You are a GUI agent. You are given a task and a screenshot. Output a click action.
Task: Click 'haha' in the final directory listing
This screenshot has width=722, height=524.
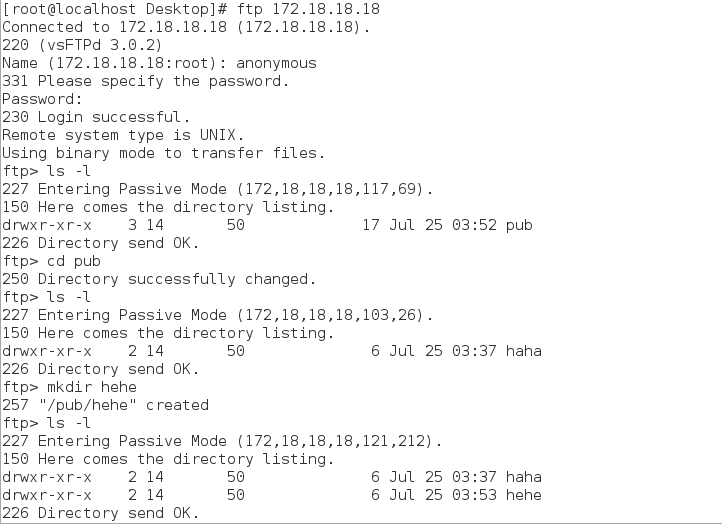pos(524,477)
